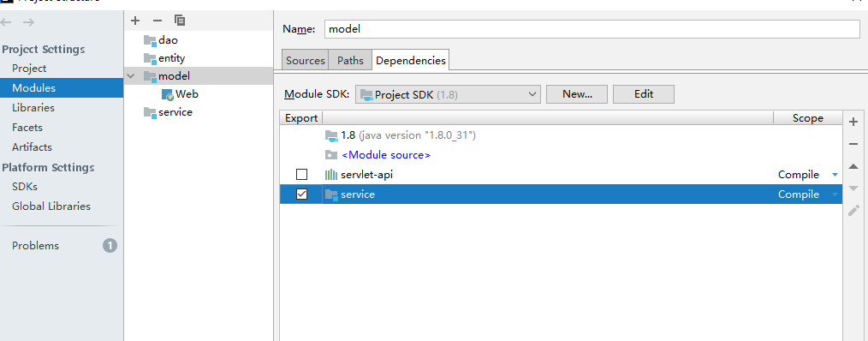Switch to the Sources tab
868x341 pixels.
coord(306,61)
